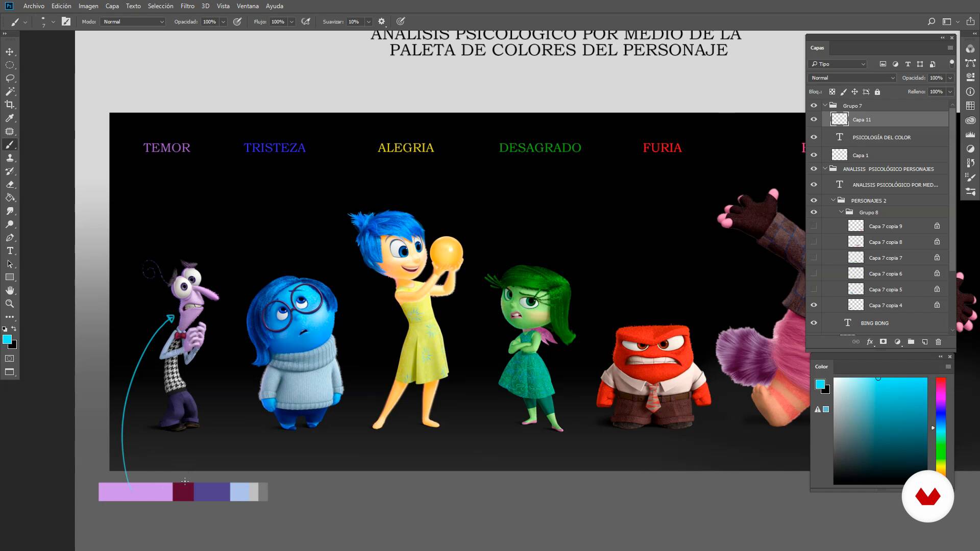The height and width of the screenshot is (551, 980).
Task: Hide the Capa 11 layer
Action: coord(814,119)
